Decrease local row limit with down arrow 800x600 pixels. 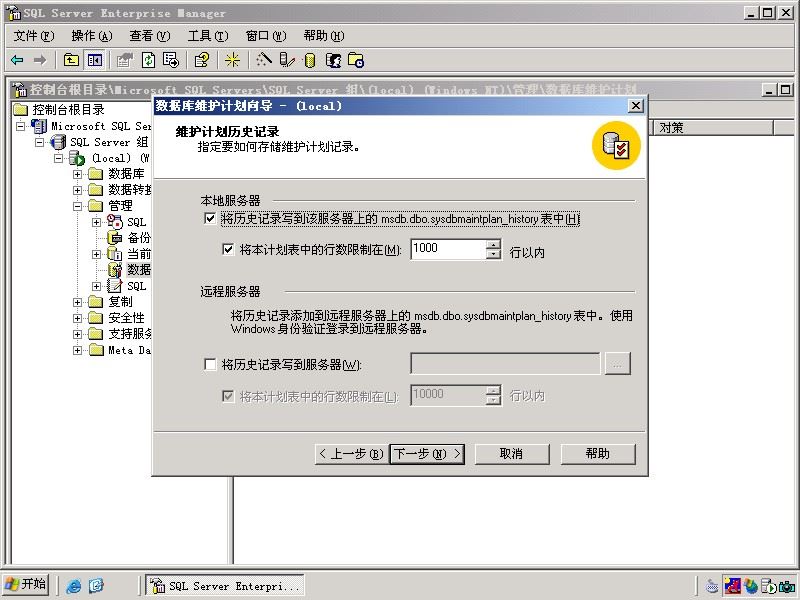point(493,254)
